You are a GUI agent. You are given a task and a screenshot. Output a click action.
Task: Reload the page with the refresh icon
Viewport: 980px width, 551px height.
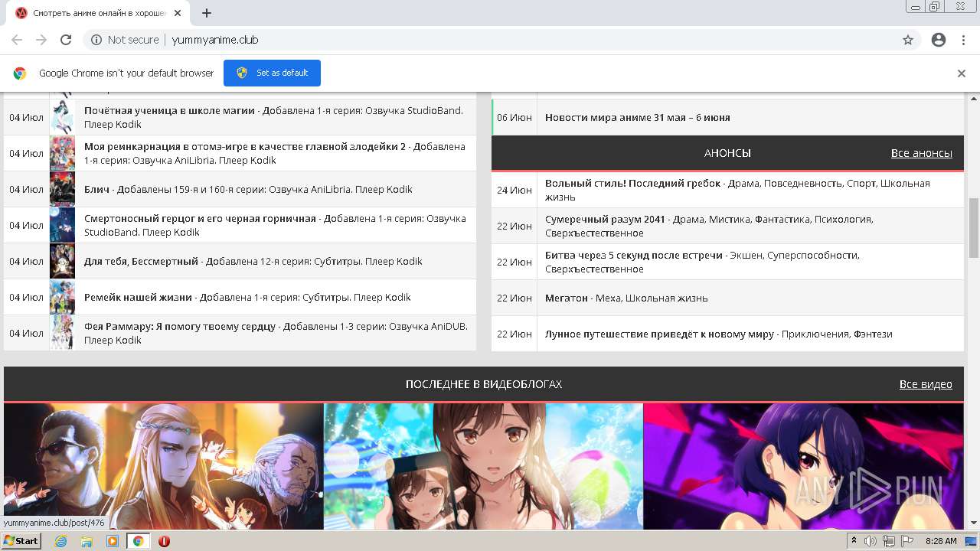tap(66, 40)
